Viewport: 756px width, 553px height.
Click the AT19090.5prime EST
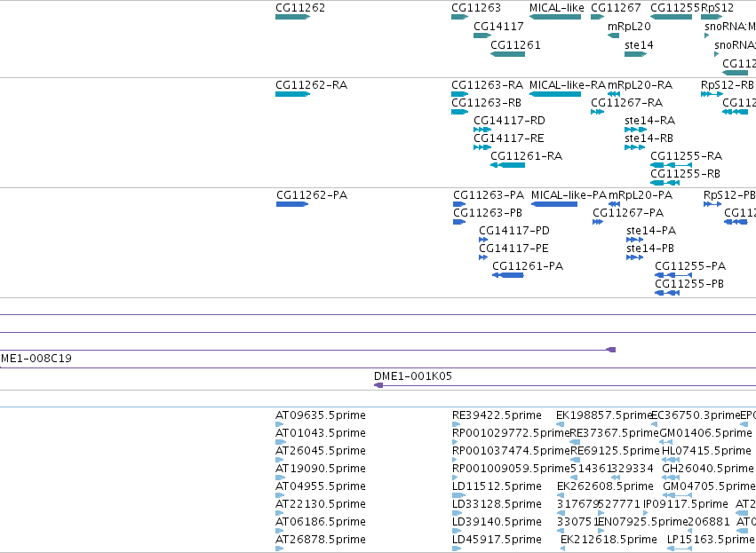pyautogui.click(x=281, y=478)
